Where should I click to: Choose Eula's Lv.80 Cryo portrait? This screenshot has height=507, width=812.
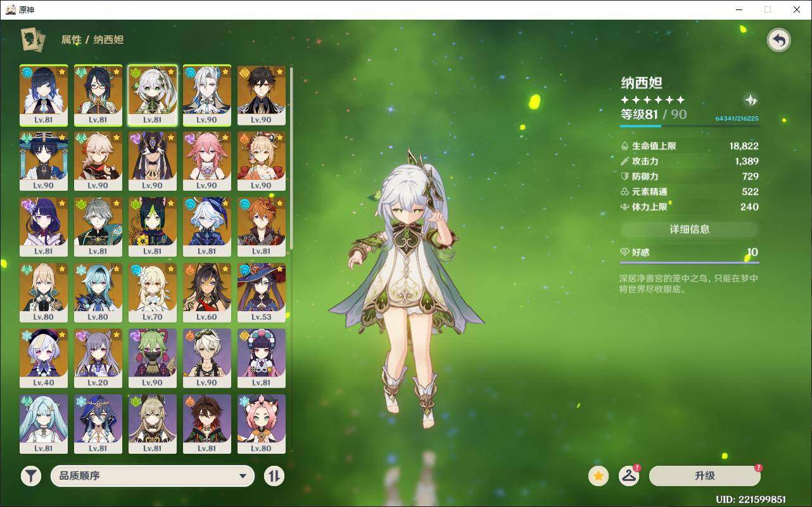pyautogui.click(x=98, y=293)
